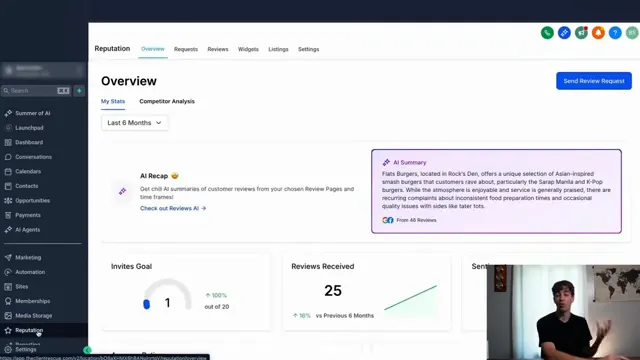Click the sidebar Search field
This screenshot has height=360, width=640.
coord(36,91)
